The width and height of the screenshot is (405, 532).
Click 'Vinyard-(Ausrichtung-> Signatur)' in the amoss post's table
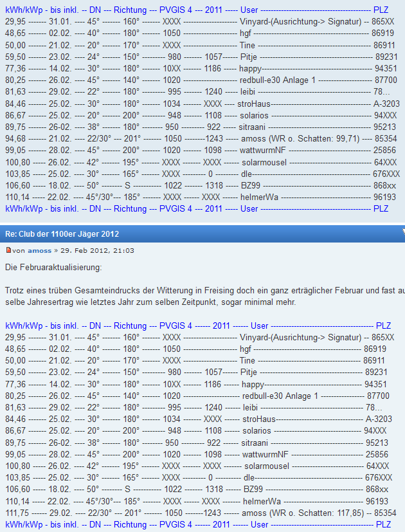[300, 338]
